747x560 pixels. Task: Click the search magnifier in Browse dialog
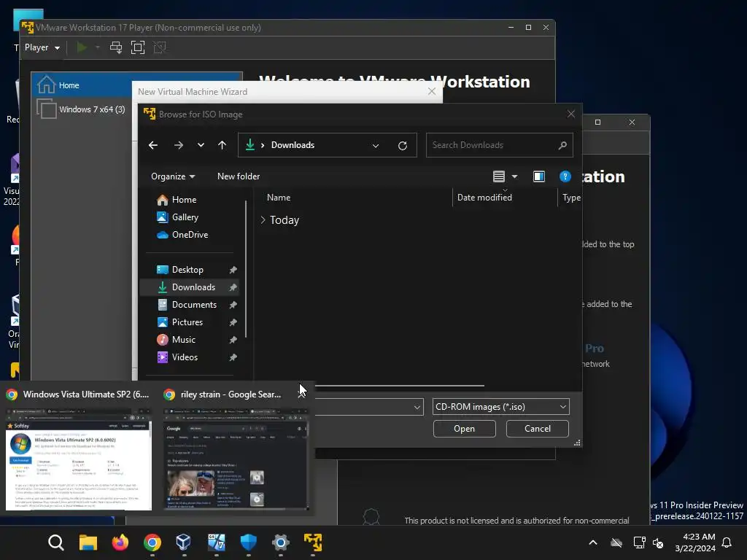click(562, 145)
